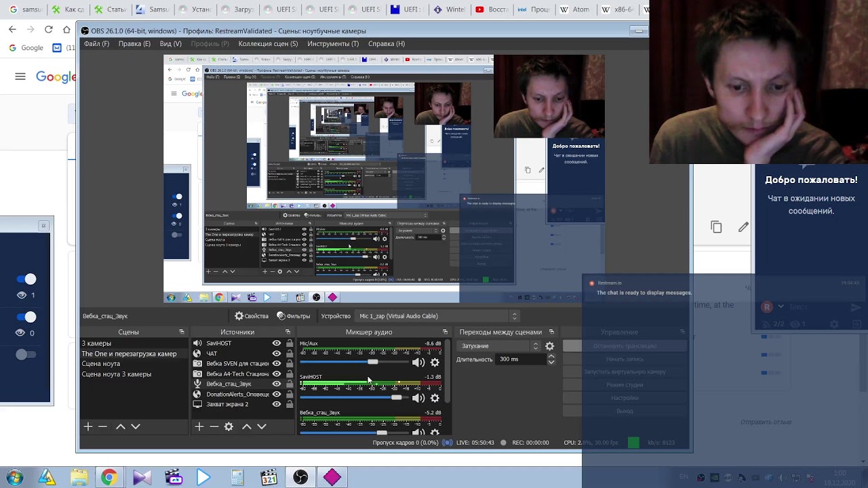This screenshot has width=868, height=488.
Task: Remove the selected scene with the minus icon
Action: pos(103,426)
